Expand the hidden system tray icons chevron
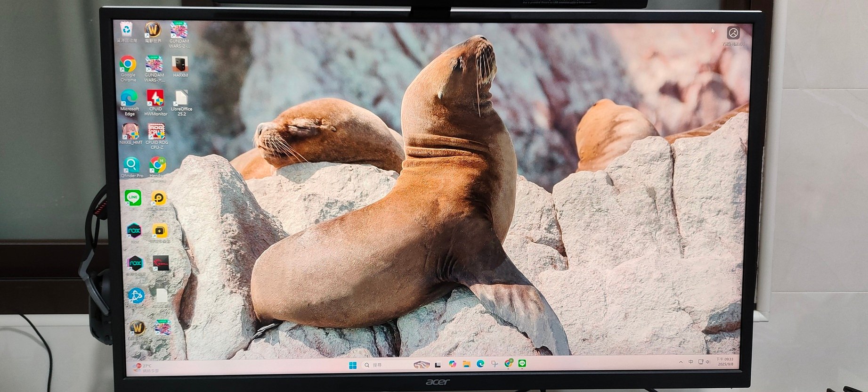 (681, 362)
